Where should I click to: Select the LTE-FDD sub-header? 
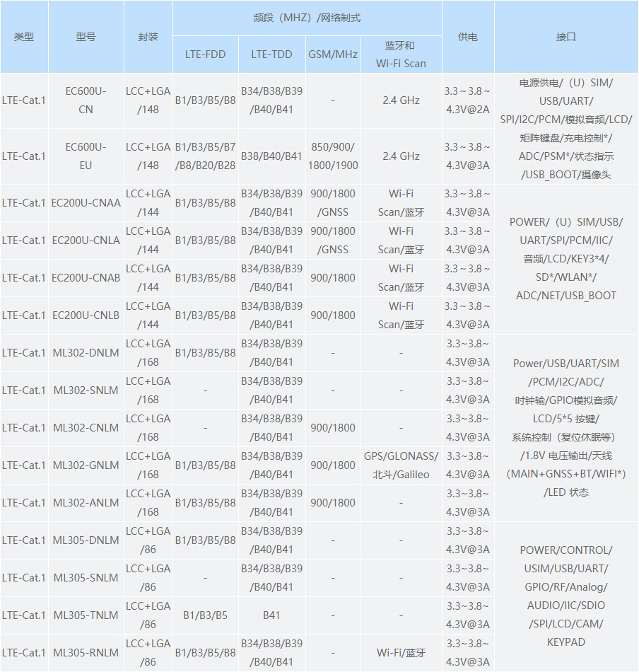[205, 54]
